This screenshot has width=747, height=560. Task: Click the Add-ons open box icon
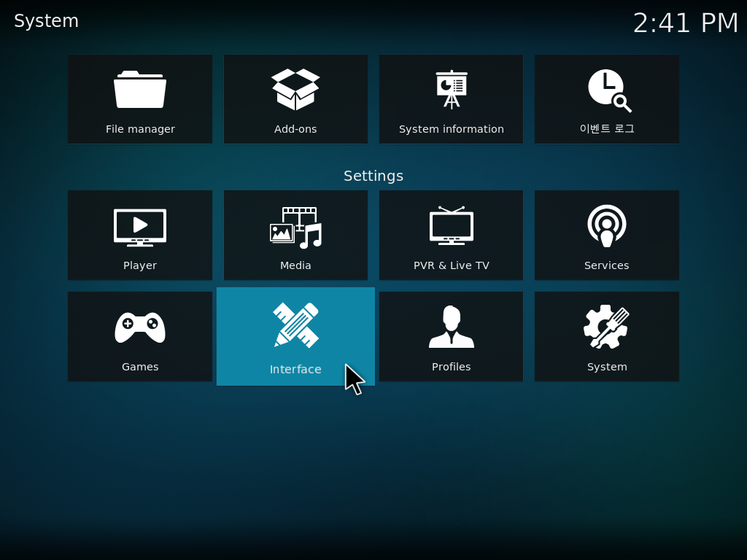point(295,90)
